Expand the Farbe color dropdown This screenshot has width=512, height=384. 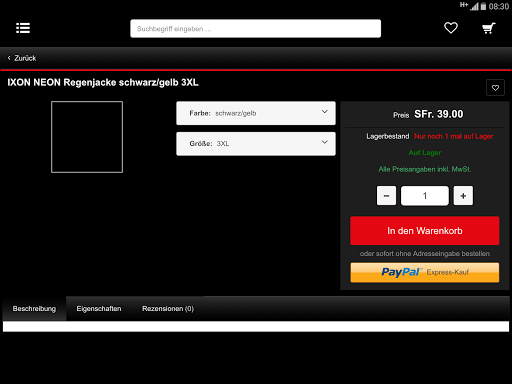pos(256,113)
